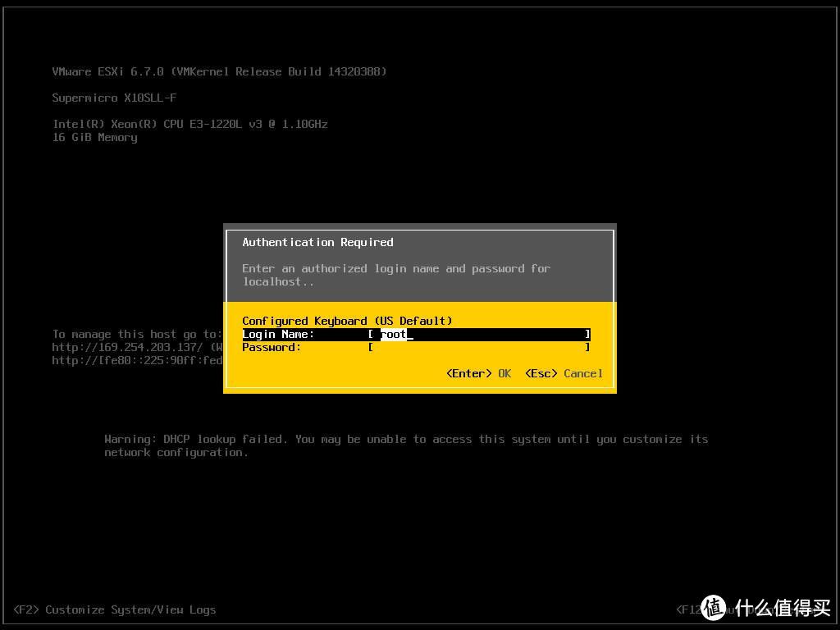Image resolution: width=840 pixels, height=630 pixels.
Task: Click the round watermark logo icon
Action: click(714, 607)
